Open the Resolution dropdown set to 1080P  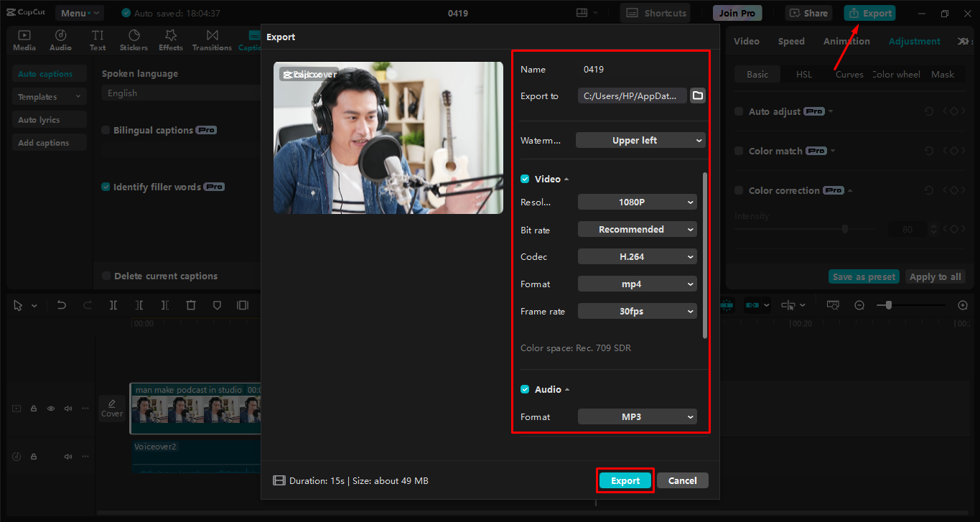638,202
